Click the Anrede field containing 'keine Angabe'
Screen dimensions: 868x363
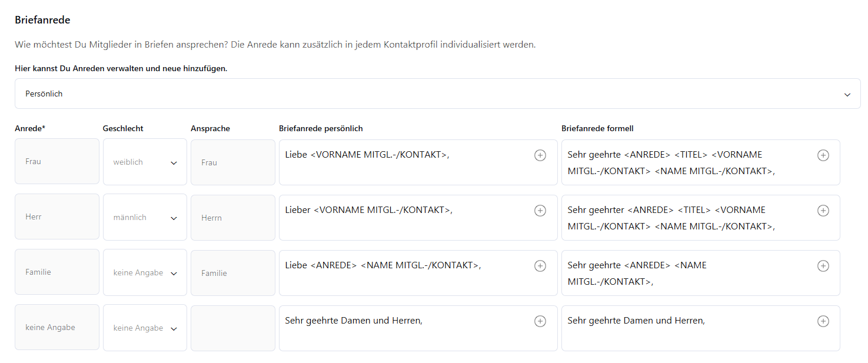pyautogui.click(x=57, y=327)
